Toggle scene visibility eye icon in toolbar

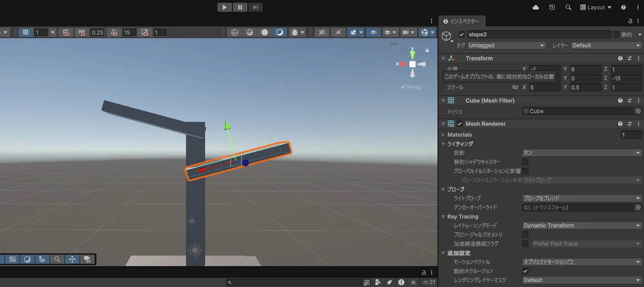click(x=373, y=32)
